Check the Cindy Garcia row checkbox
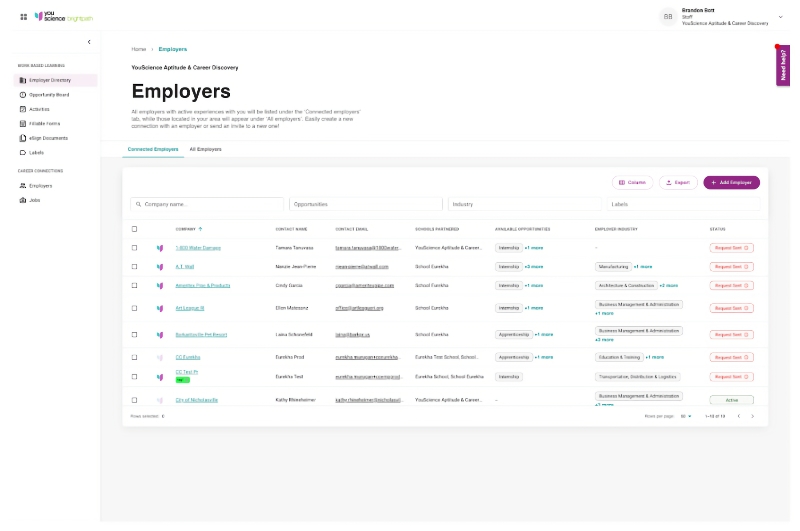Screen dimensions: 800x531 point(135,286)
